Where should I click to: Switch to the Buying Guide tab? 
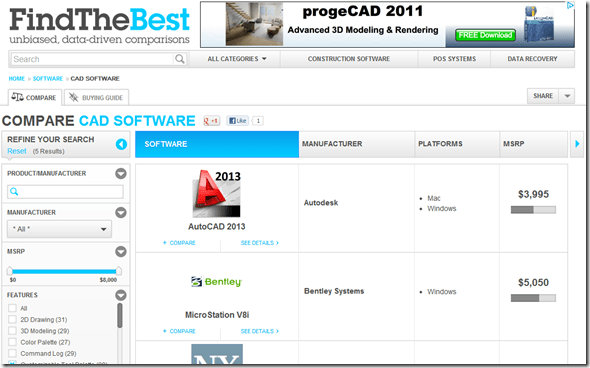tap(96, 97)
